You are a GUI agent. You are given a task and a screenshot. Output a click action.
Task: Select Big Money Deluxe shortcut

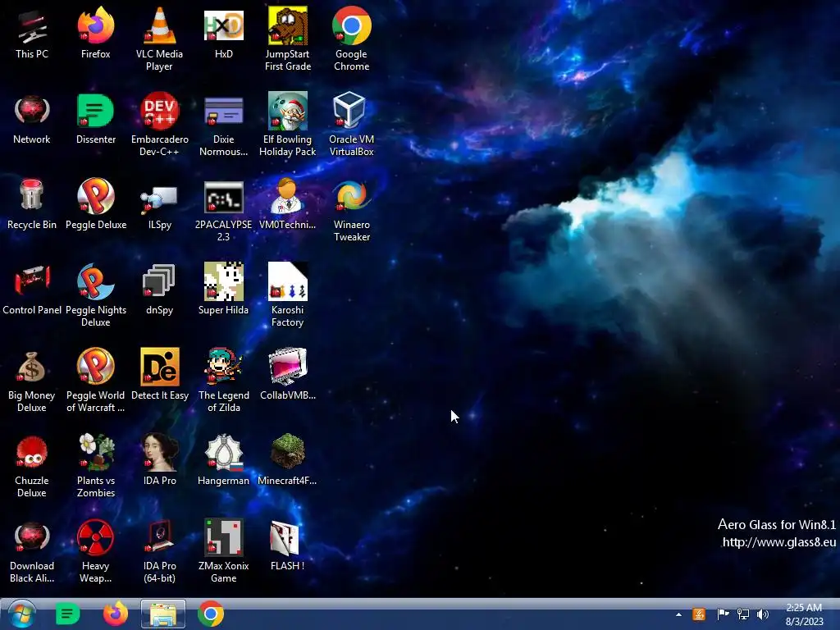point(32,381)
